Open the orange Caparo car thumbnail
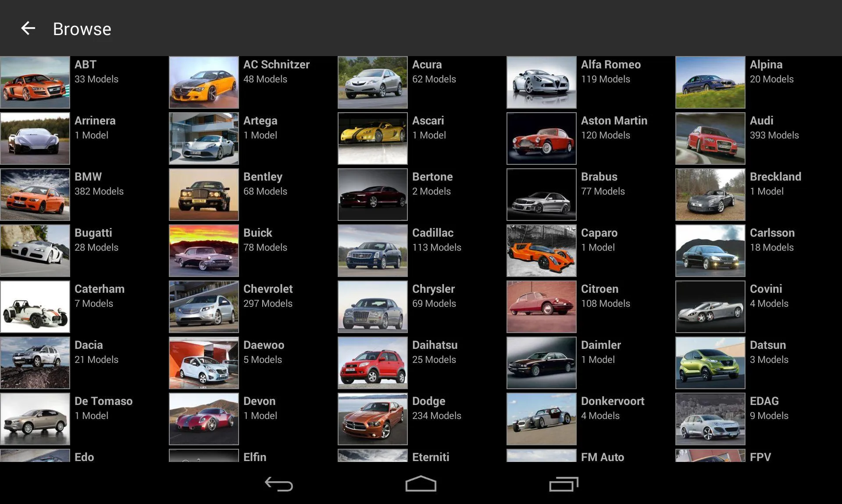The width and height of the screenshot is (842, 504). tap(542, 251)
